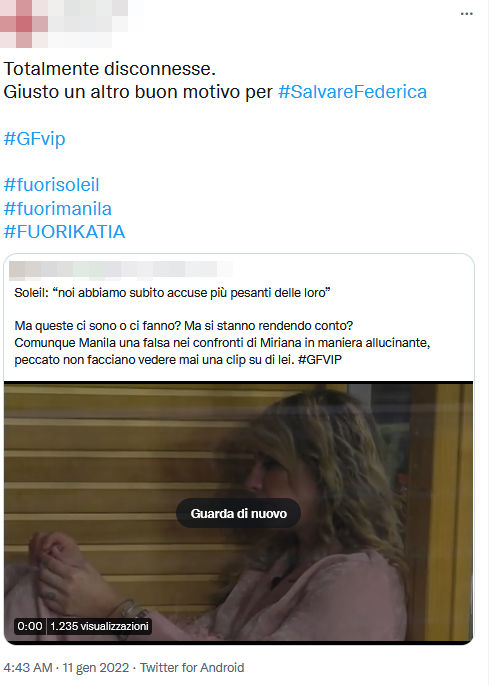The image size is (499, 685).
Task: Open the three-dot more options menu
Action: pyautogui.click(x=466, y=14)
